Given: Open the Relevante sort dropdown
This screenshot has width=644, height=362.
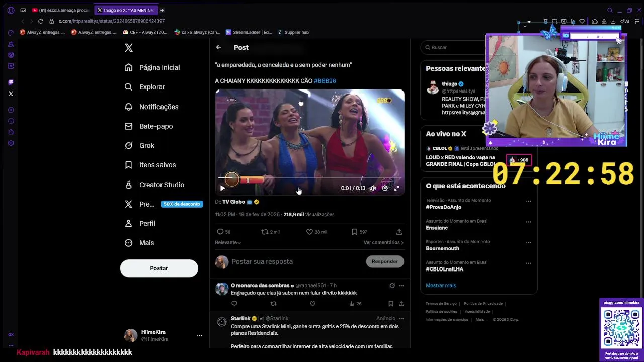Looking at the screenshot, I should coord(228,242).
